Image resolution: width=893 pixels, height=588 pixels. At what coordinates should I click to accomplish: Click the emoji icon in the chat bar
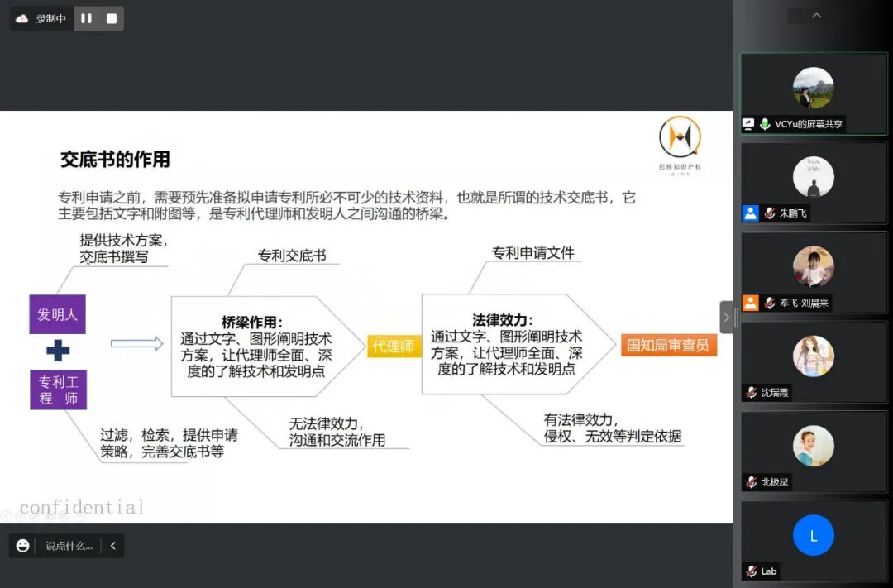click(21, 545)
